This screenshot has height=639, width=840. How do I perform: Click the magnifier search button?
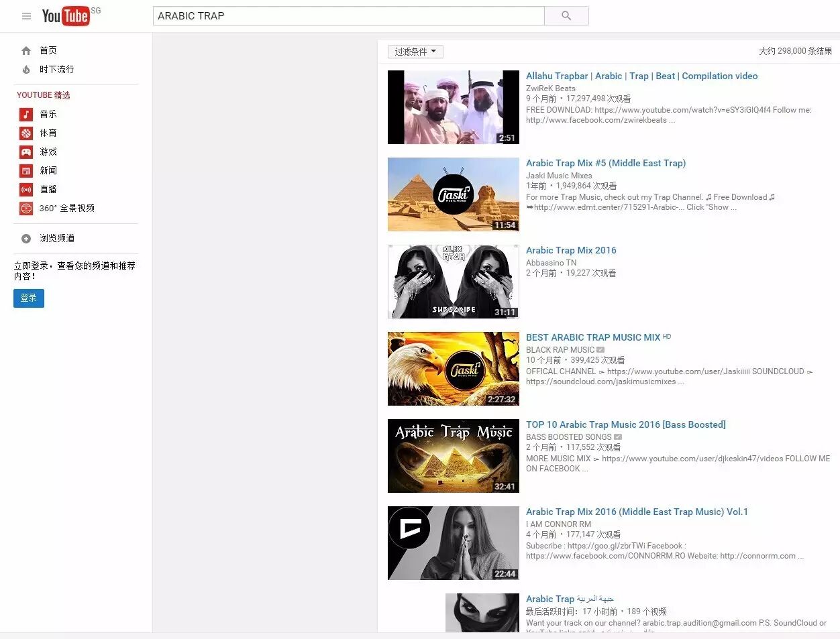pyautogui.click(x=566, y=15)
